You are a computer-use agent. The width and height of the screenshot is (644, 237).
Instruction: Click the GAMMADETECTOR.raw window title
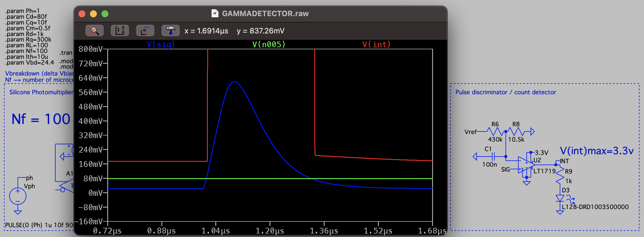tap(265, 14)
